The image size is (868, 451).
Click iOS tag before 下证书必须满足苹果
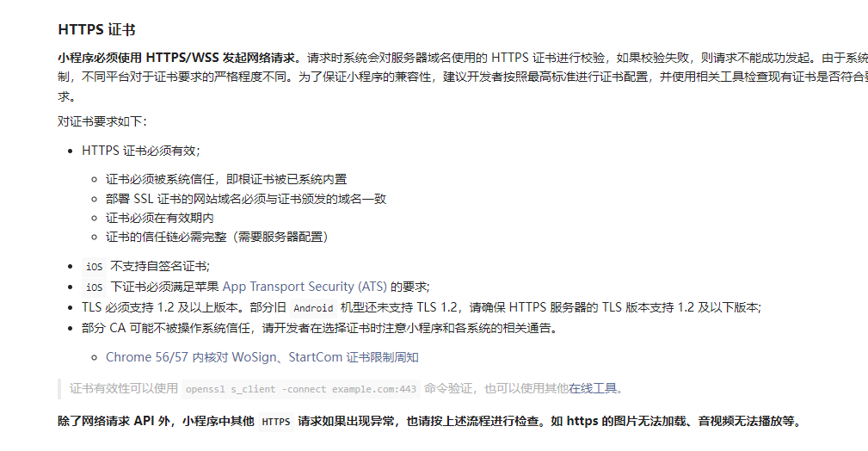tap(94, 287)
